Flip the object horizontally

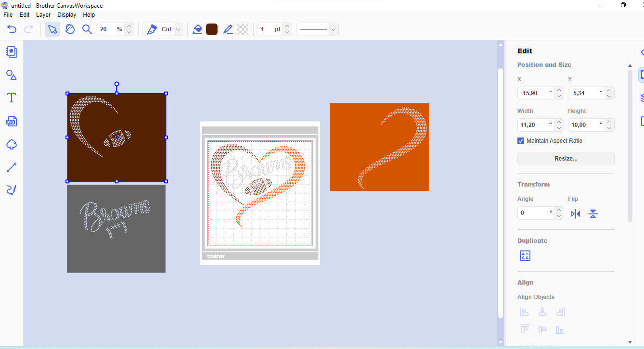(576, 214)
